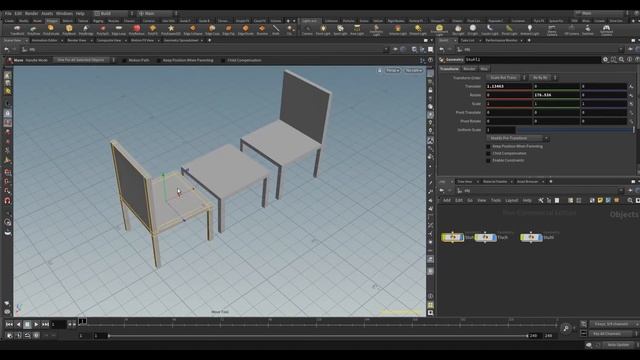The image size is (640, 360).
Task: Switch to the Performance Monitor tab
Action: (x=501, y=40)
